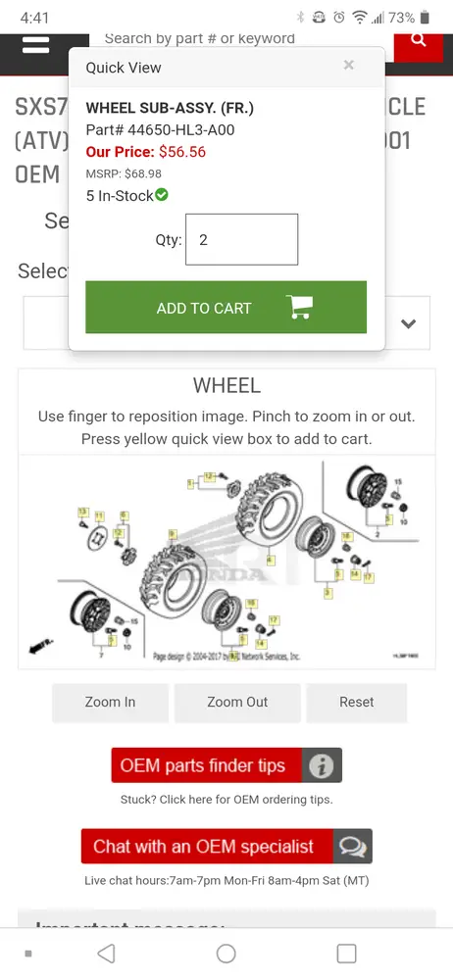Viewport: 453px width, 980px height.
Task: Click the Zoom In button
Action: (x=110, y=703)
